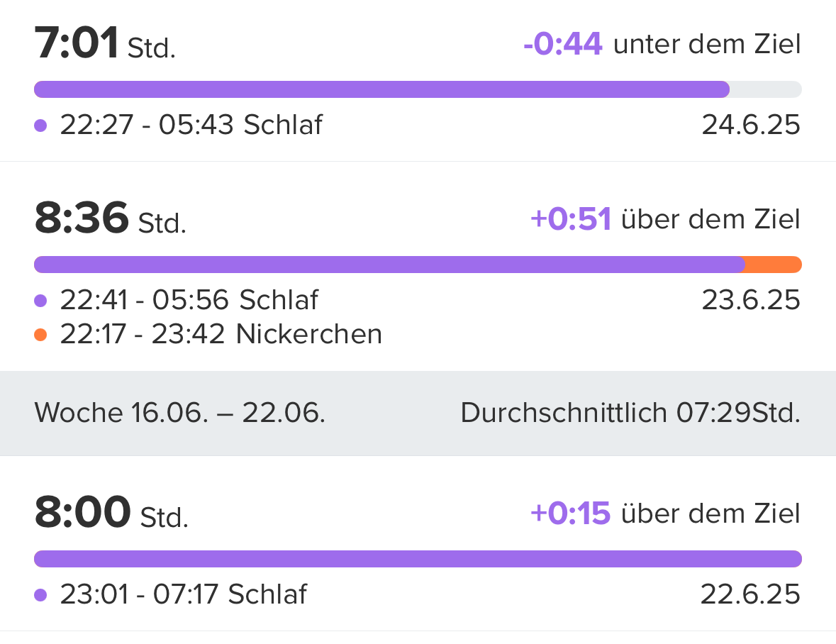836x644 pixels.
Task: Open the 23:01 - 07:17 Schlaf record
Action: 184,594
